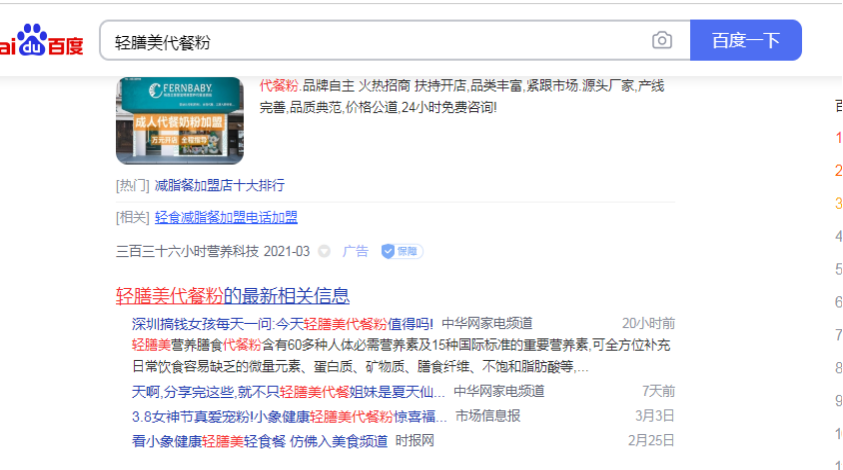
Task: Open the FERNBABY storefront ad thumbnail
Action: click(x=180, y=120)
